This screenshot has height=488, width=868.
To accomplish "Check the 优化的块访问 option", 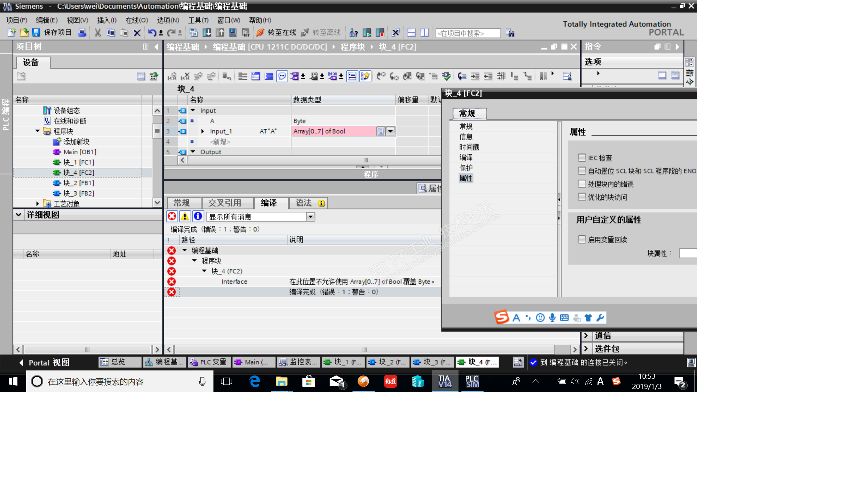I will [x=582, y=197].
